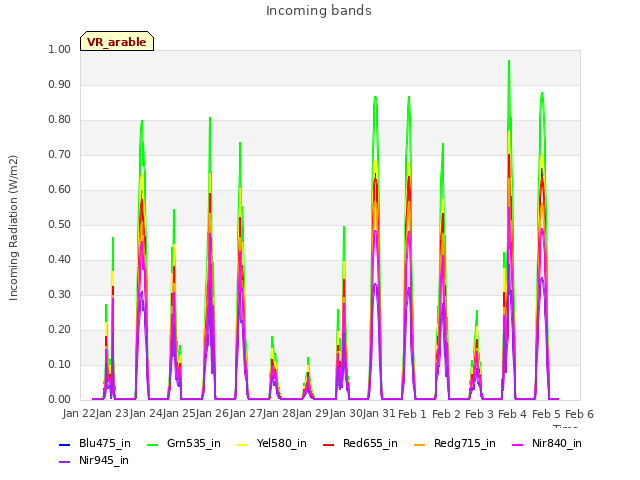The width and height of the screenshot is (640, 480).
Task: Click the 1.00 y-axis tick label
Action: [x=60, y=49]
